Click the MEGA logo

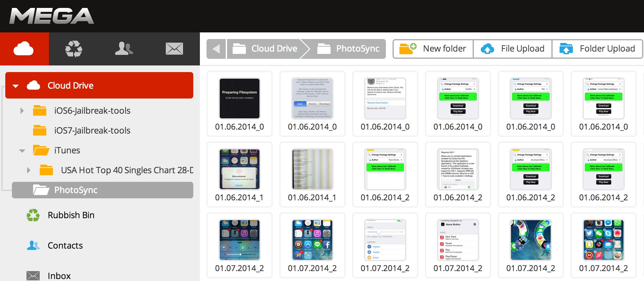(x=52, y=16)
